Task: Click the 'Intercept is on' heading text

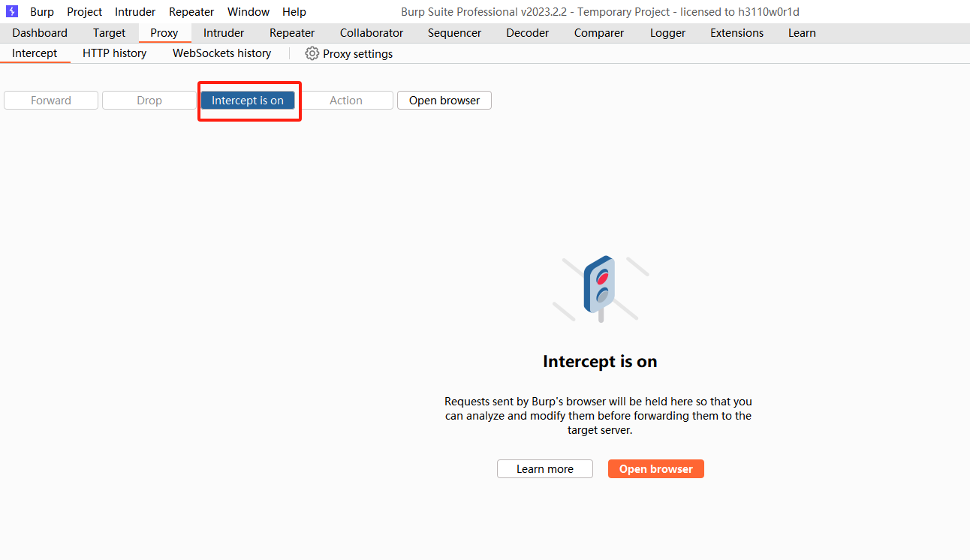Action: point(600,361)
